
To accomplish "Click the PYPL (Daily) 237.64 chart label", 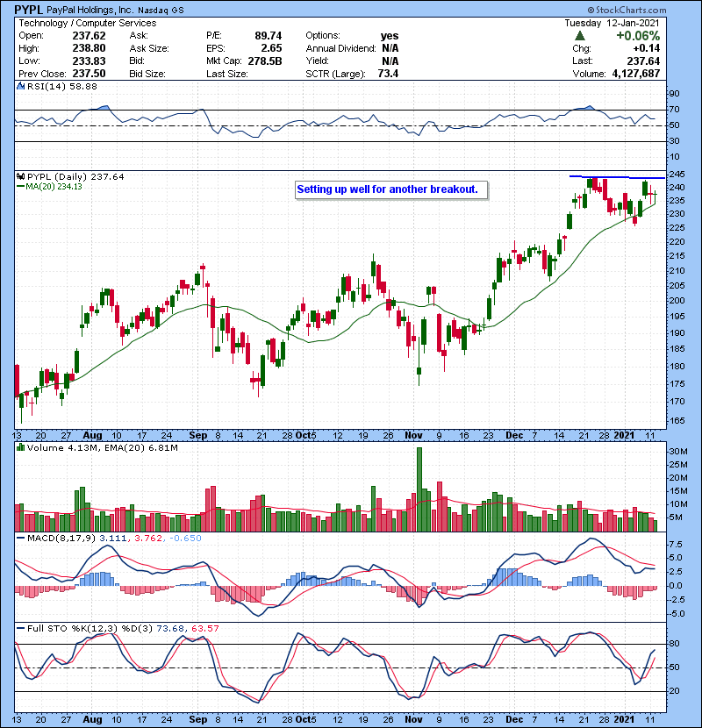I will (75, 177).
